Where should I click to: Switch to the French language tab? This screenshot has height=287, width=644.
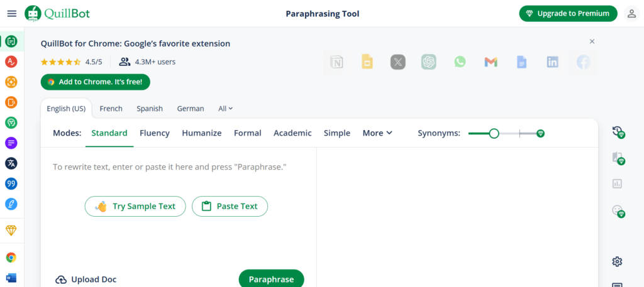111,109
